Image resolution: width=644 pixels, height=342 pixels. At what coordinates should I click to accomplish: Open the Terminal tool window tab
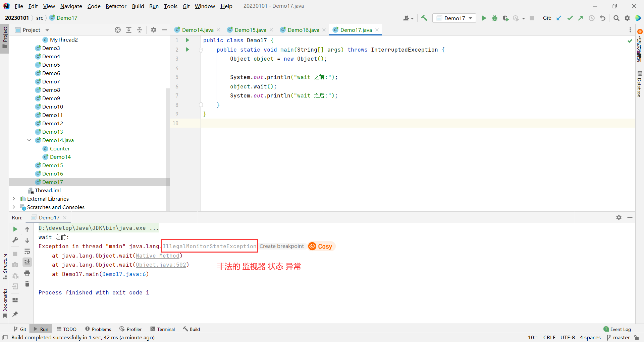click(x=163, y=329)
